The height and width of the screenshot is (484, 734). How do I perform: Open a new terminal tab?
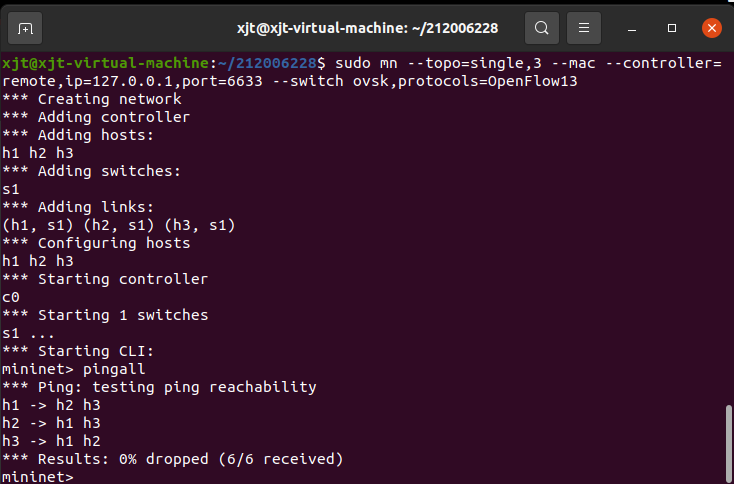click(25, 27)
